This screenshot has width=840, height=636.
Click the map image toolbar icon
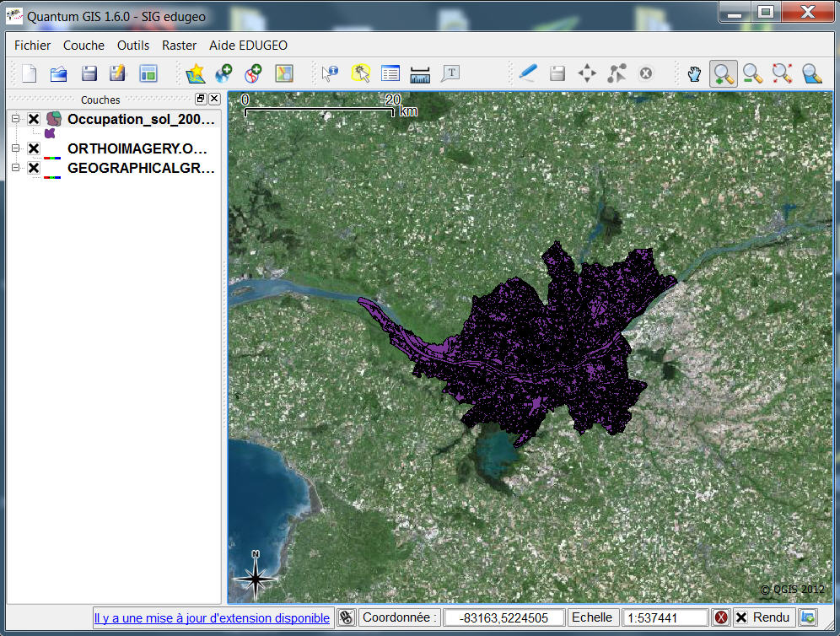pos(284,73)
